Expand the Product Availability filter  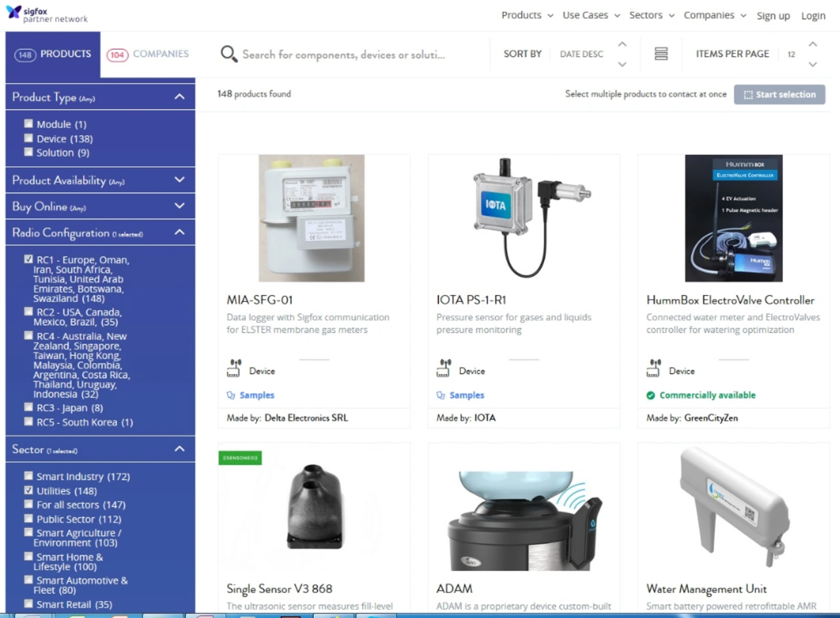click(179, 180)
